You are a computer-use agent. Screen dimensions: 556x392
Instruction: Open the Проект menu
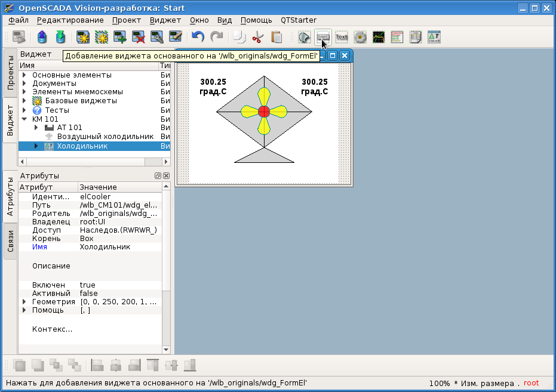[x=126, y=20]
